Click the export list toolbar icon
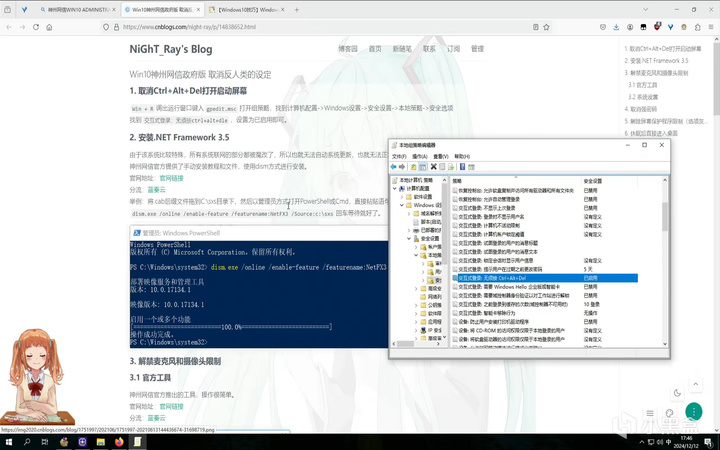720x450 pixels. point(451,167)
